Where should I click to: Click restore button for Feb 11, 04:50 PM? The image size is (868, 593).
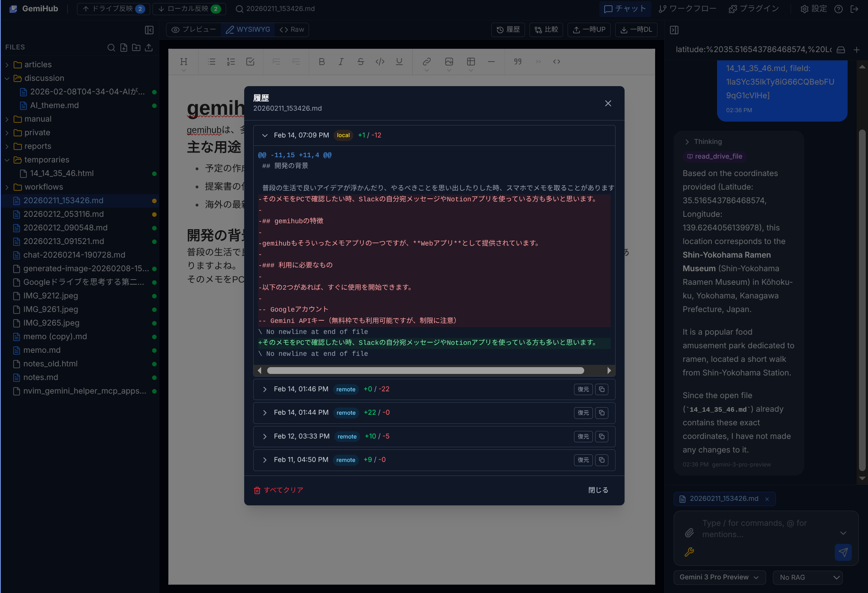coord(583,460)
